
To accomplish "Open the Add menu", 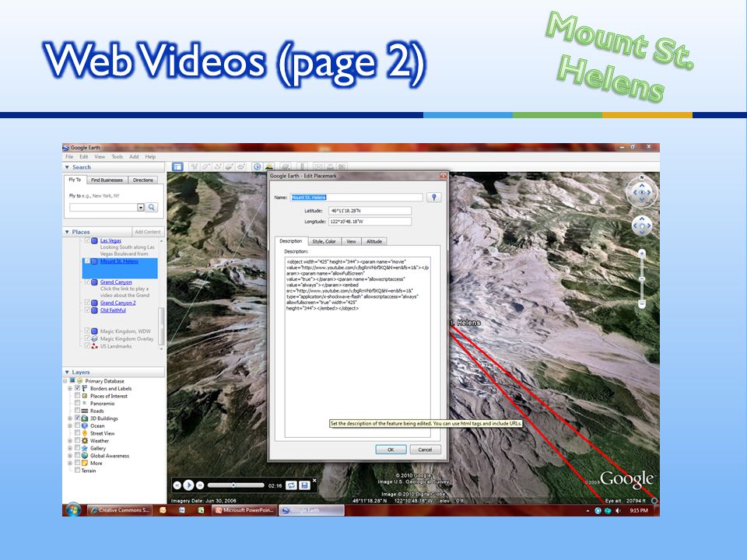I will click(x=134, y=156).
